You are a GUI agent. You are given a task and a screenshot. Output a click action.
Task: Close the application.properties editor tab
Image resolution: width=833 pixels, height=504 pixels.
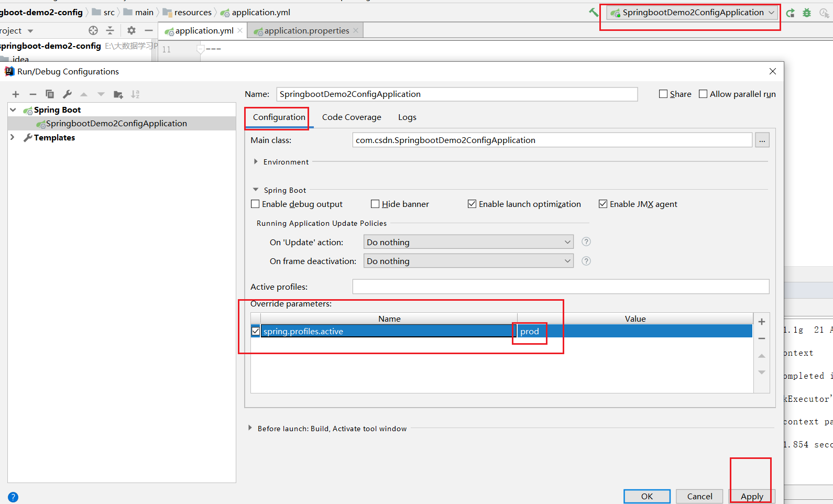pos(356,30)
